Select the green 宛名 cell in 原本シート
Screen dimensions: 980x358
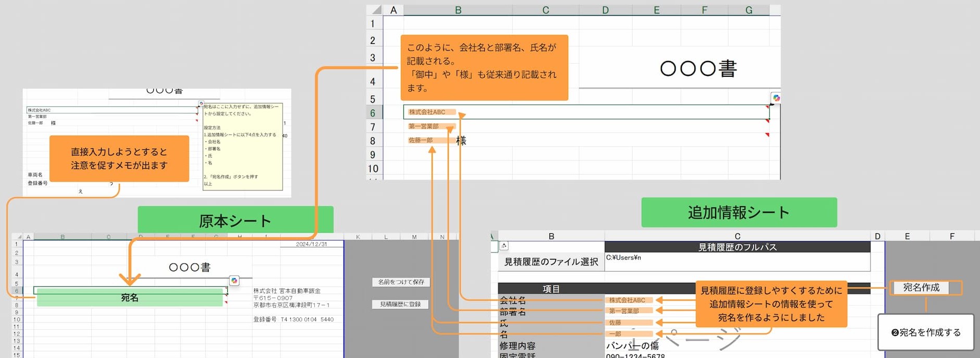(x=130, y=297)
